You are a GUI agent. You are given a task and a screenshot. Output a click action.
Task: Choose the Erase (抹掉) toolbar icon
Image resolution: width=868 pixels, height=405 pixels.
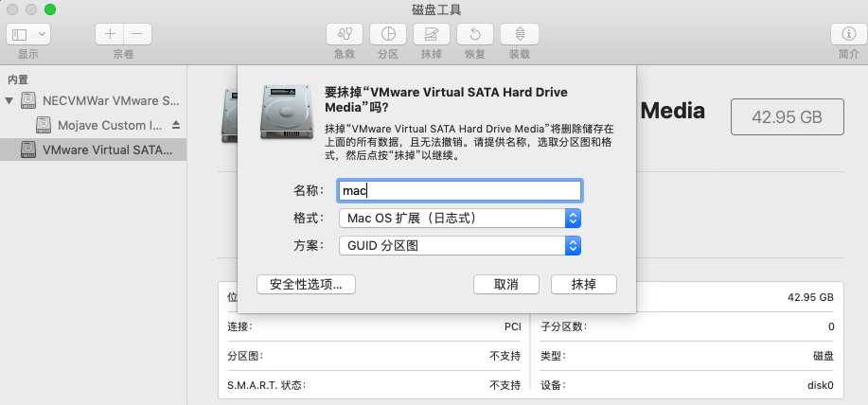pos(432,34)
